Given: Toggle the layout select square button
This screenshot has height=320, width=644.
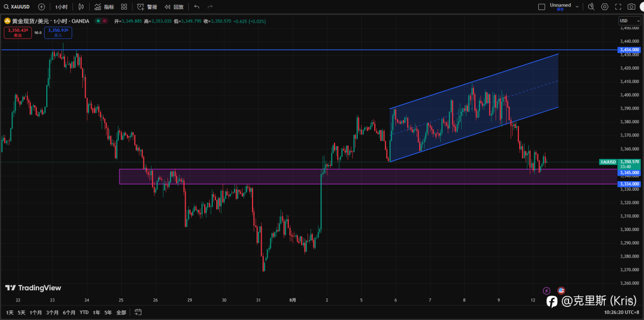Looking at the screenshot, I should (x=541, y=7).
